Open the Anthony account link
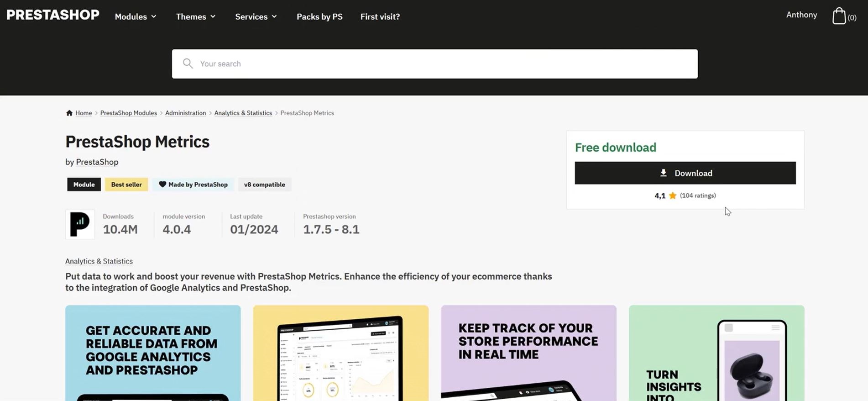 (x=801, y=15)
